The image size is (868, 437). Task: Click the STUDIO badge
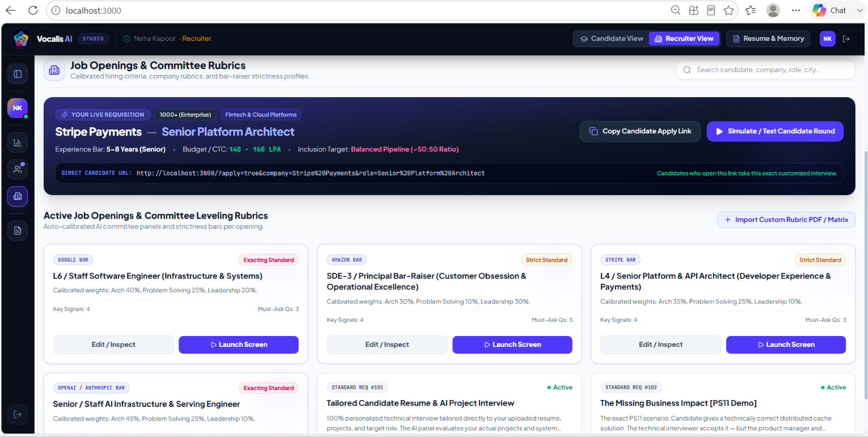pos(93,39)
